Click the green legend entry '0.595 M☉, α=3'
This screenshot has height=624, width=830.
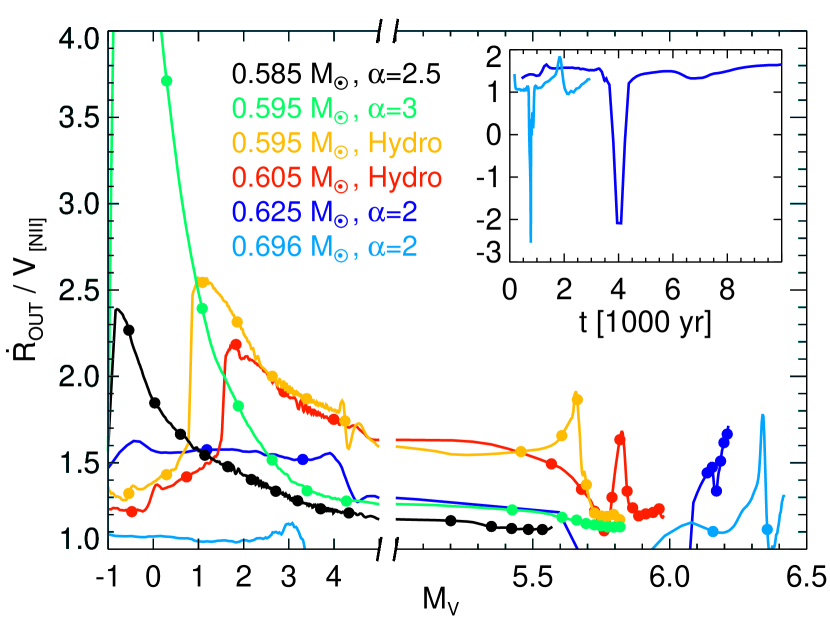click(x=324, y=108)
